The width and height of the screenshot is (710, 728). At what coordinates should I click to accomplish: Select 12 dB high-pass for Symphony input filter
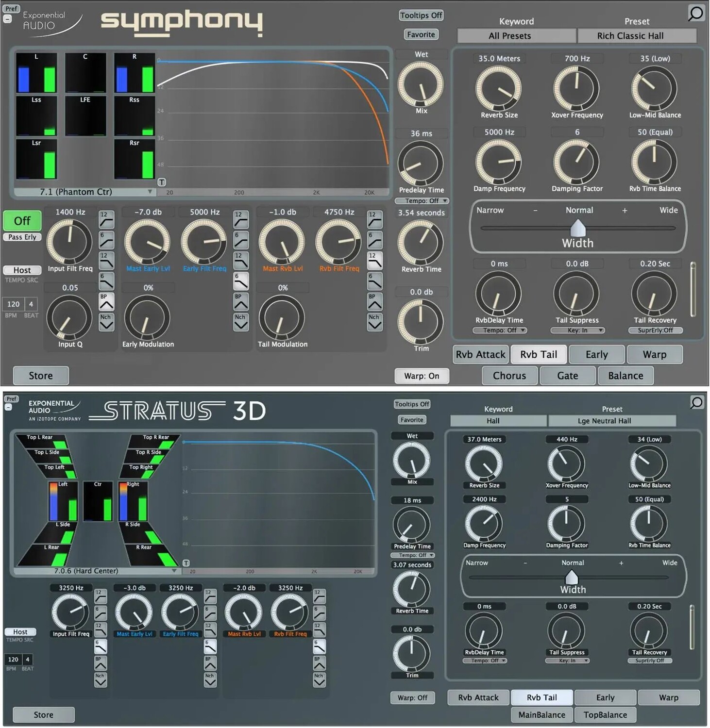pyautogui.click(x=106, y=219)
